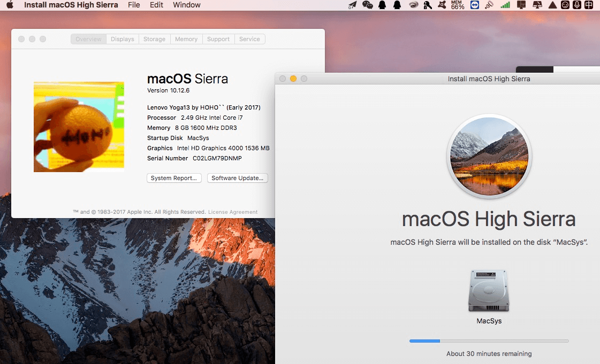
Task: Open the WeChat menu bar icon
Action: [367, 5]
